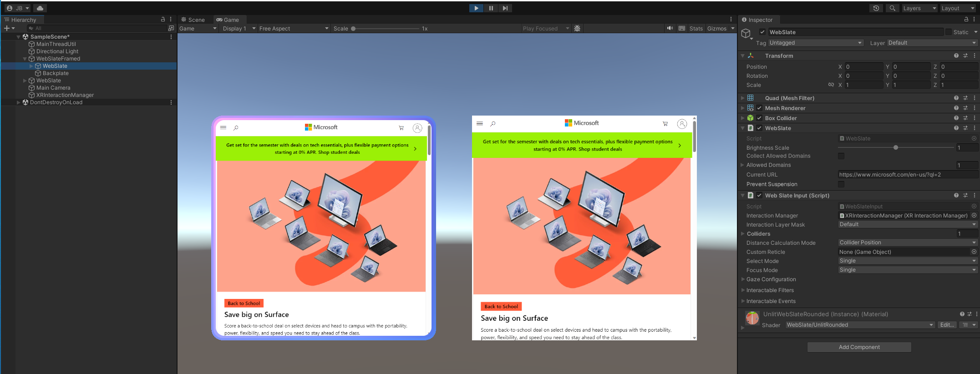Open Box Collider three-dot menu

975,118
